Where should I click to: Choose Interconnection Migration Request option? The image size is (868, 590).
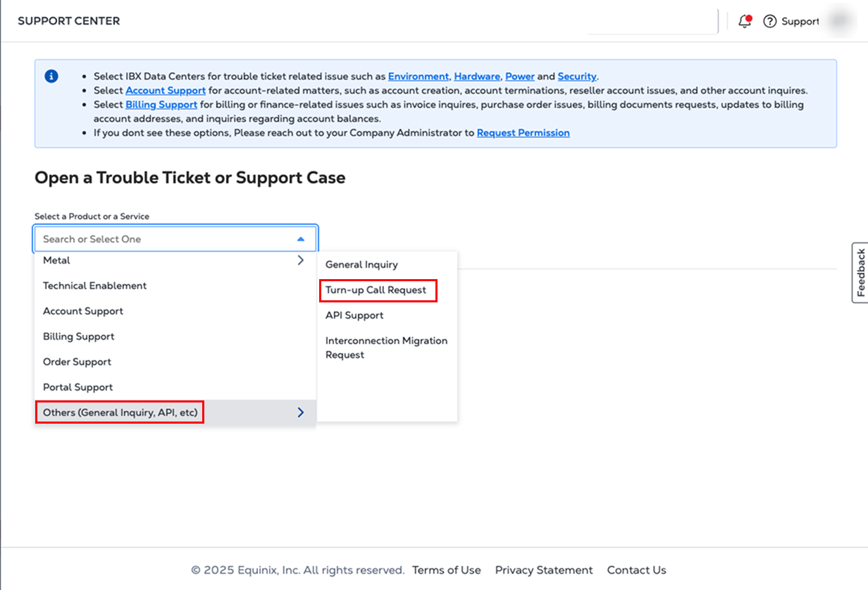point(386,348)
